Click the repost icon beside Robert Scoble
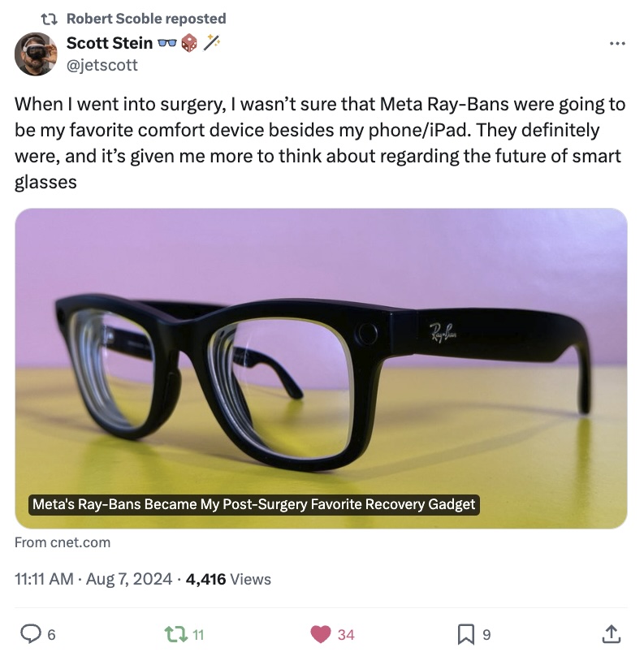 (x=49, y=19)
